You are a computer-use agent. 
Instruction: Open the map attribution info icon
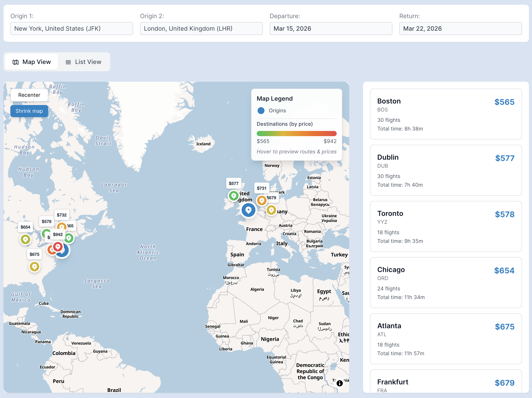(x=339, y=383)
